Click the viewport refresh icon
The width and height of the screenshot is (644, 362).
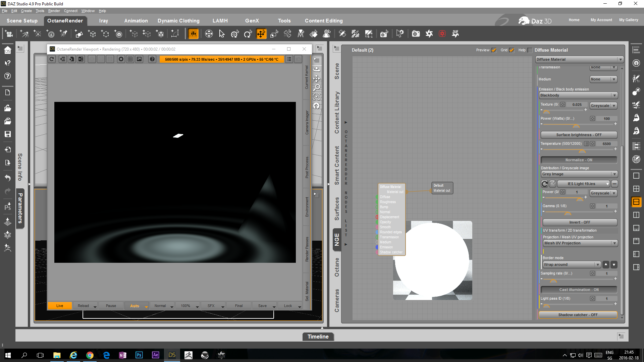pyautogui.click(x=52, y=59)
